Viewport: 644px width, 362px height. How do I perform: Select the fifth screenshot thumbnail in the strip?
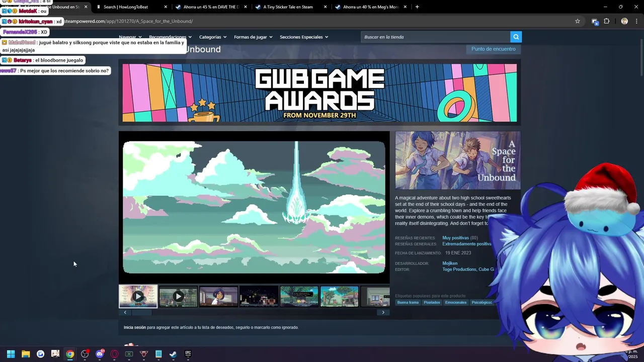[299, 297]
